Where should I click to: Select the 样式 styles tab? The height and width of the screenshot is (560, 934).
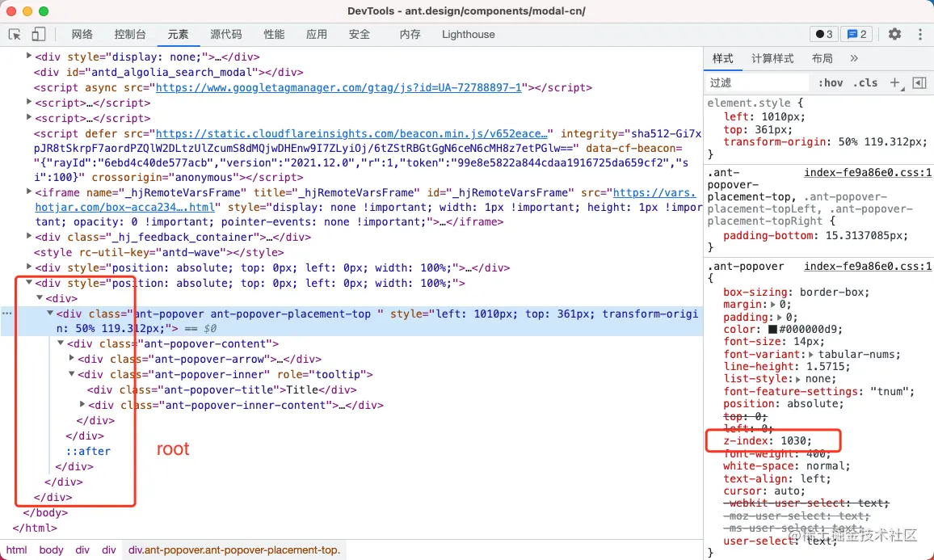pos(722,58)
